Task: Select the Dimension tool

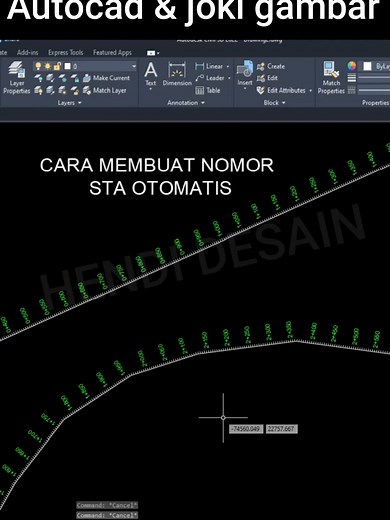Action: pyautogui.click(x=177, y=74)
